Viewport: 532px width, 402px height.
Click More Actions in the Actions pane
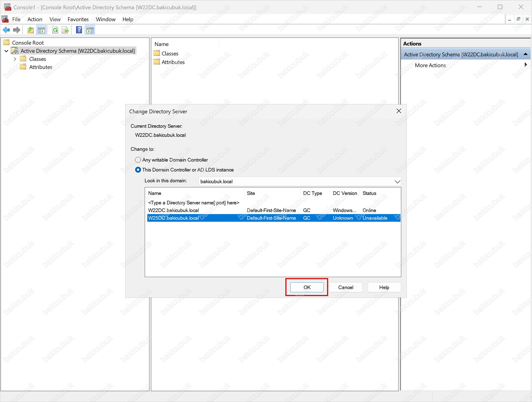pos(430,65)
